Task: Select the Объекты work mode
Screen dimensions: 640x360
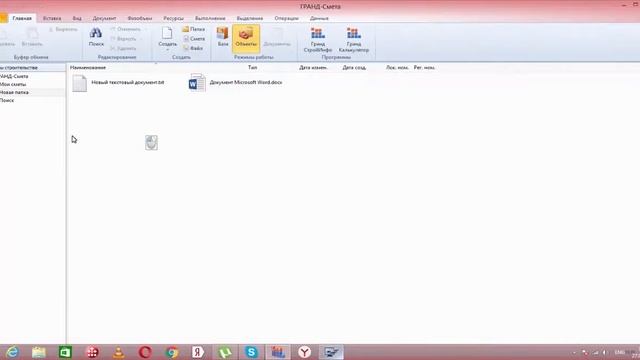Action: (246, 38)
